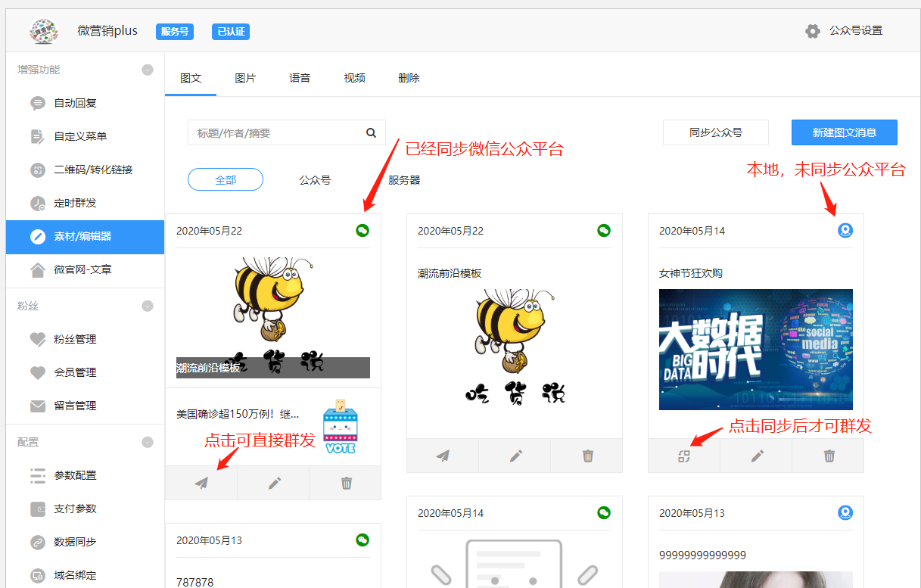
Task: Select the 公众号 filter
Action: click(x=315, y=180)
